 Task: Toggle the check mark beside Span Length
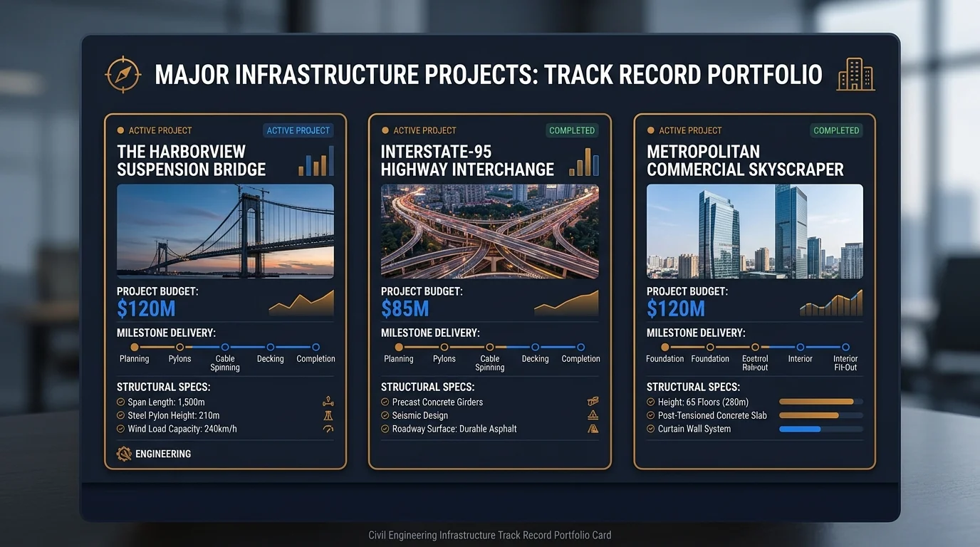[x=120, y=402]
